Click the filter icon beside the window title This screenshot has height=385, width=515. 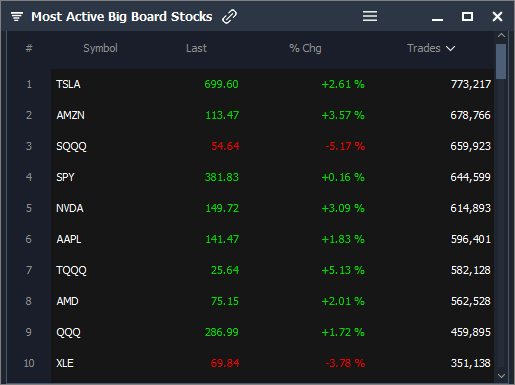(x=17, y=16)
